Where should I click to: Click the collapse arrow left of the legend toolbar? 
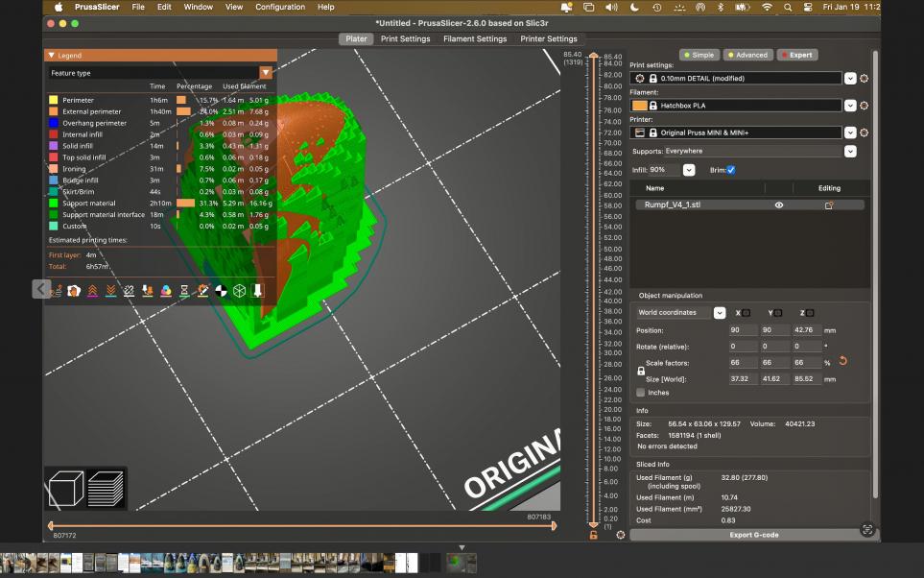[x=40, y=288]
